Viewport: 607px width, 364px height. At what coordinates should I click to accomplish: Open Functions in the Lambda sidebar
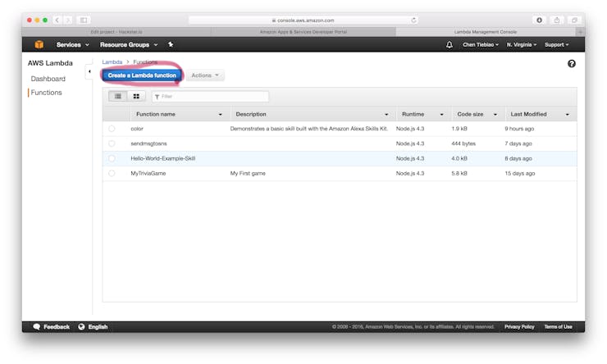click(47, 93)
